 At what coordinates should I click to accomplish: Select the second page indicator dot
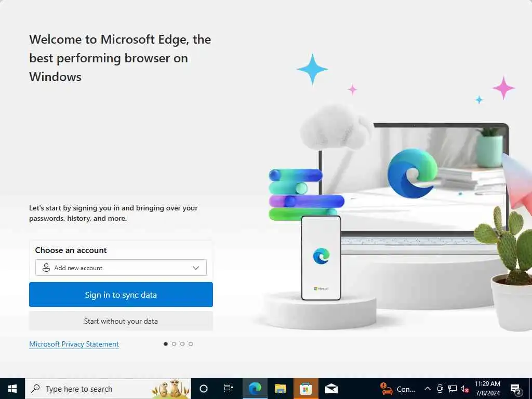coord(174,344)
